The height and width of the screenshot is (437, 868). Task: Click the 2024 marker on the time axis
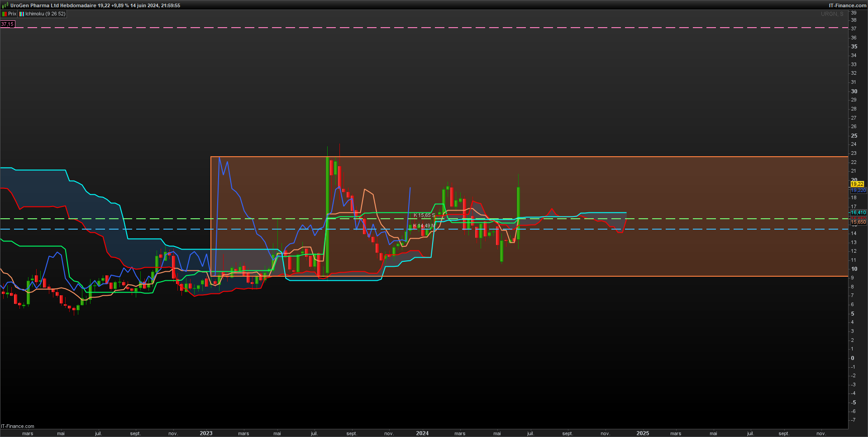(x=422, y=433)
